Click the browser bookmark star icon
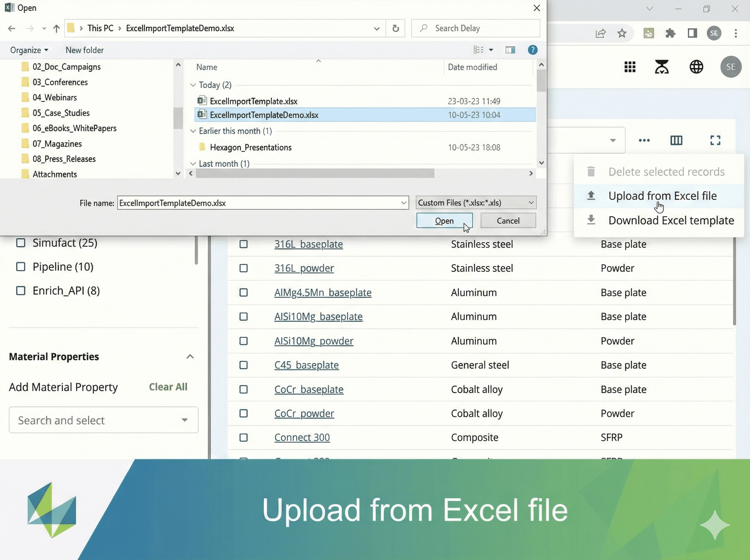The image size is (750, 560). pos(622,33)
